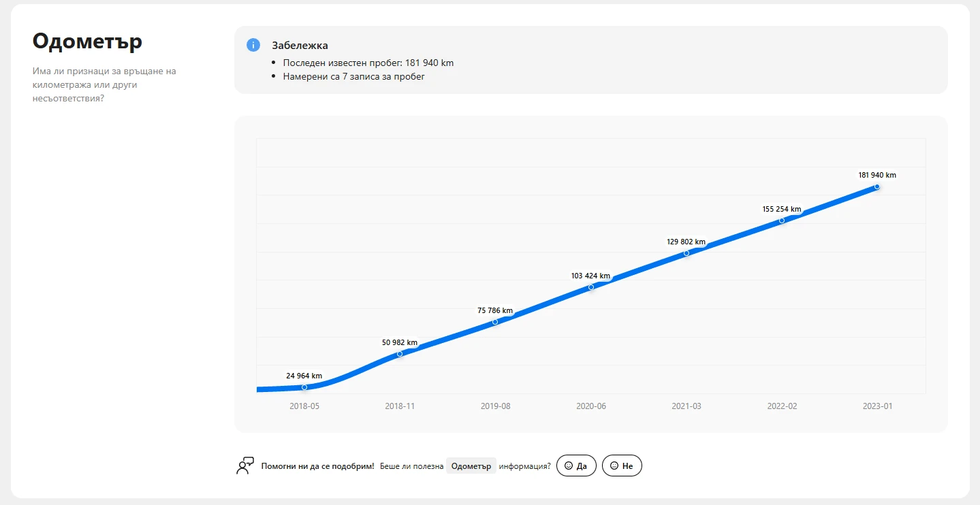Click the 50 982 km value label
Image resolution: width=980 pixels, height=505 pixels.
tap(400, 342)
